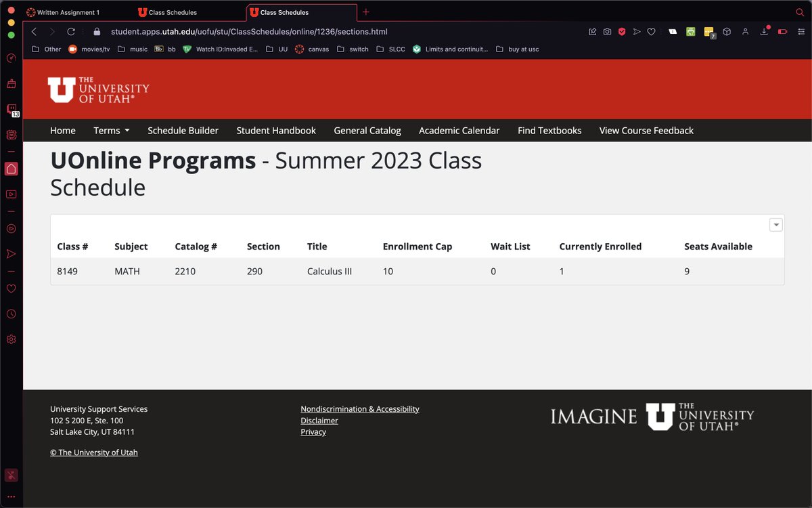Click the © The University of Utah link
812x508 pixels.
click(94, 452)
